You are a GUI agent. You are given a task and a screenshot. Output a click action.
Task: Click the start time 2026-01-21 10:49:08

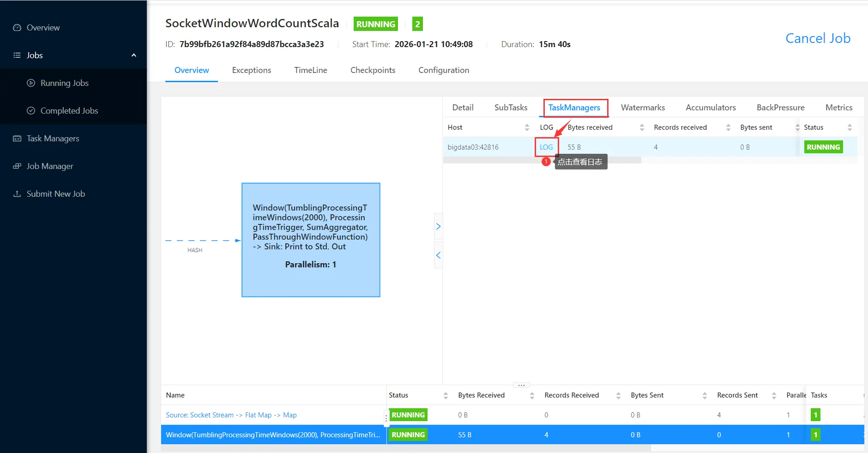[434, 44]
